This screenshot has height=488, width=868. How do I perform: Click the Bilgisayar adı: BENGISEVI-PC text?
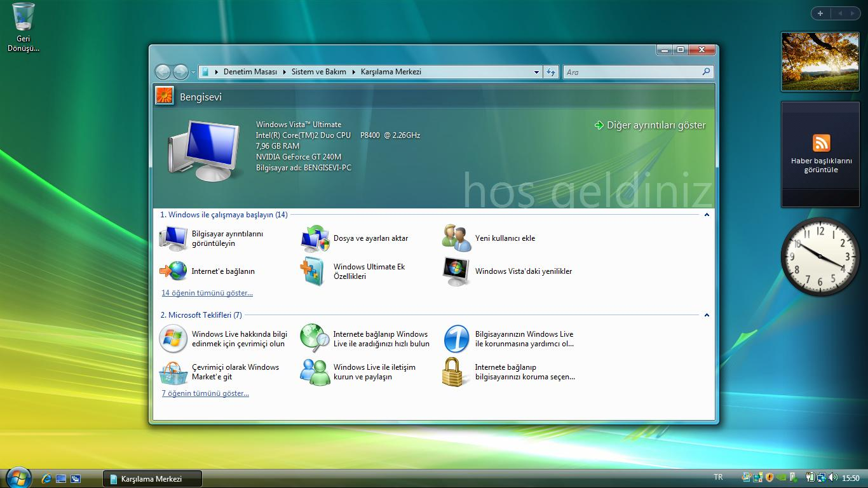pos(304,168)
